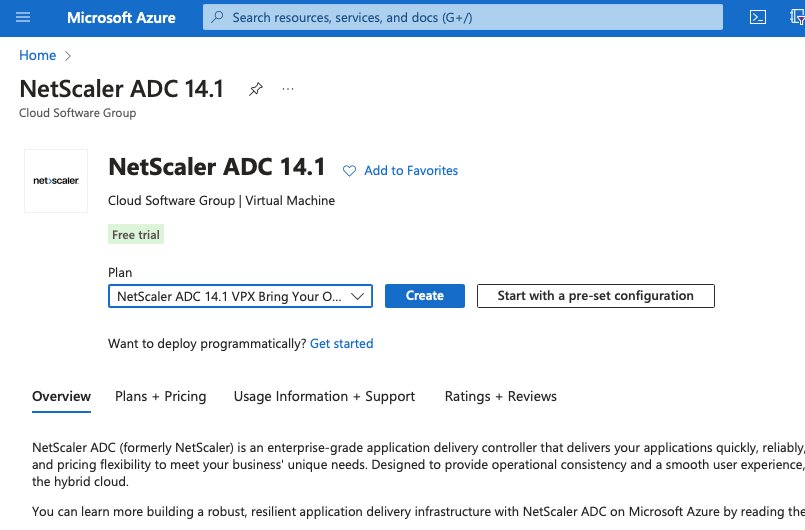Pin NetScaler ADC 14.1 to dashboard
Screen dimensions: 805x530
[x=256, y=89]
